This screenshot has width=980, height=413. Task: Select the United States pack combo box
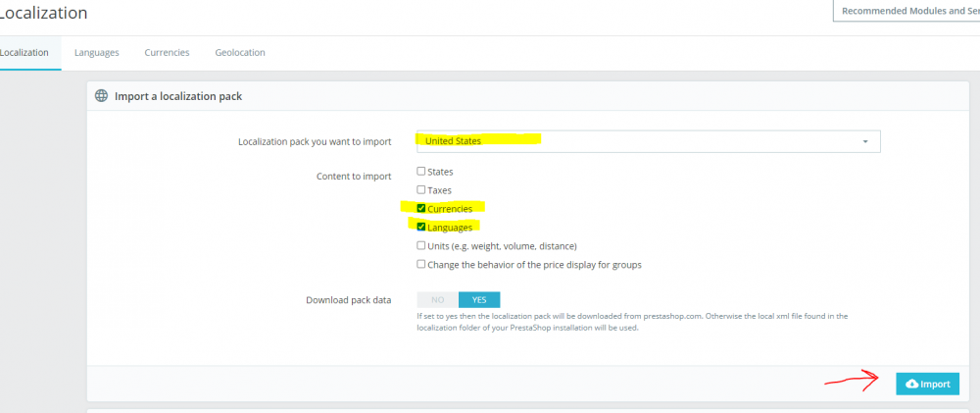click(649, 141)
